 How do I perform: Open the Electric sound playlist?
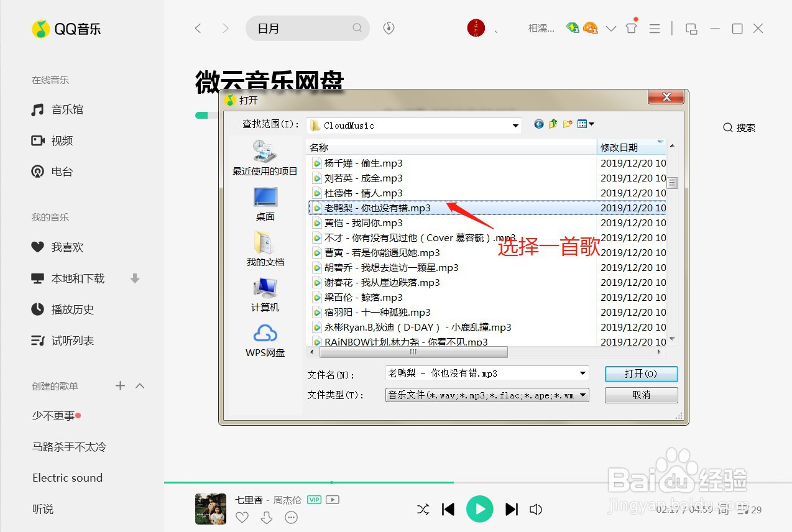[67, 478]
